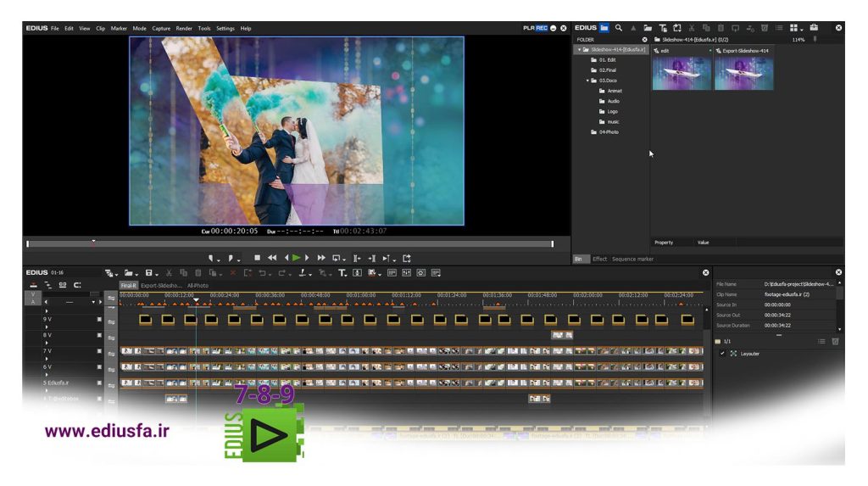Switch to the Sequence marker tab

point(632,259)
